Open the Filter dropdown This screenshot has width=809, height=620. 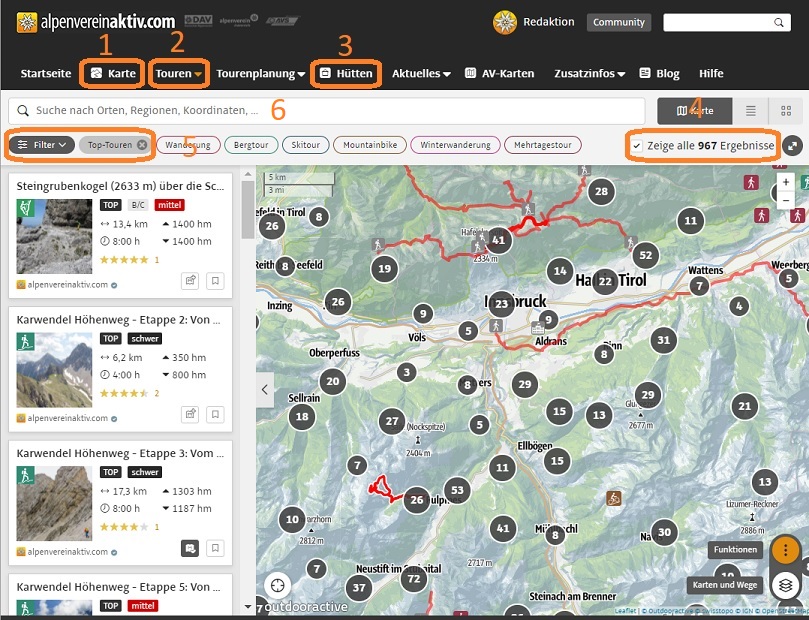[x=42, y=145]
